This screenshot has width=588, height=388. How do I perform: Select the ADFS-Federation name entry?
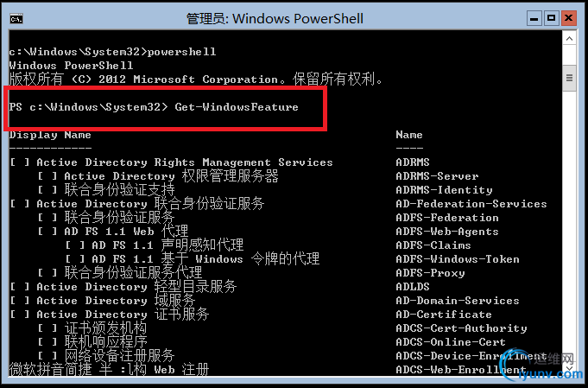click(447, 218)
